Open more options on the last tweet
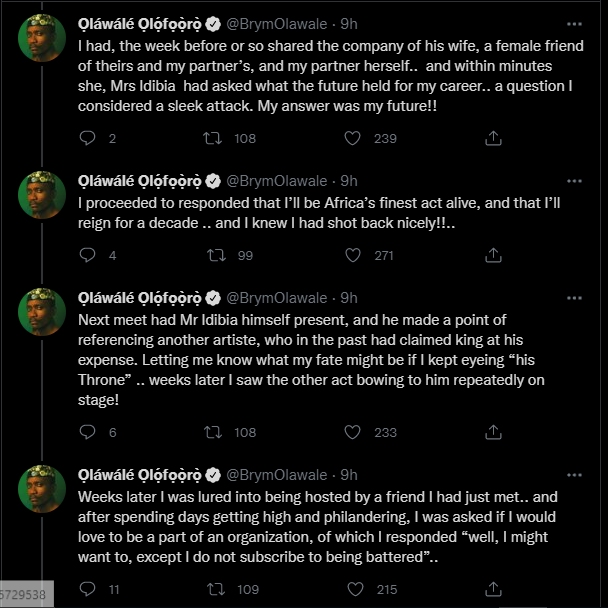The width and height of the screenshot is (608, 608). point(574,473)
